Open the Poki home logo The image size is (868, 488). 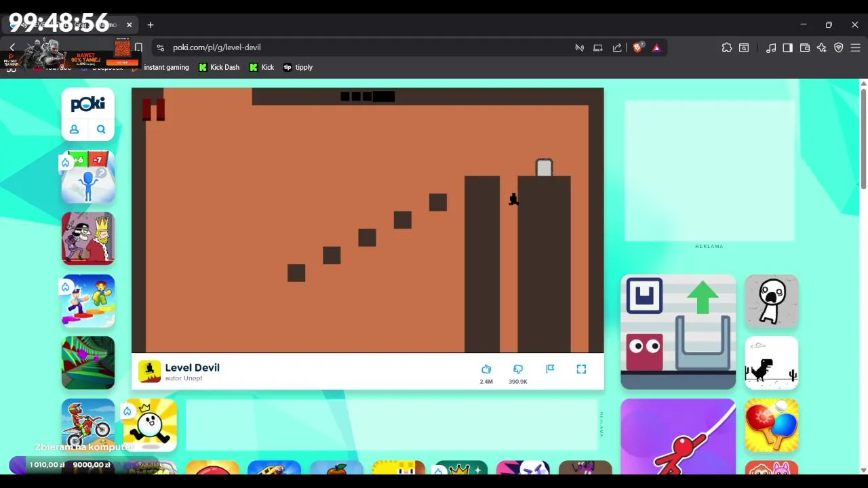tap(88, 104)
